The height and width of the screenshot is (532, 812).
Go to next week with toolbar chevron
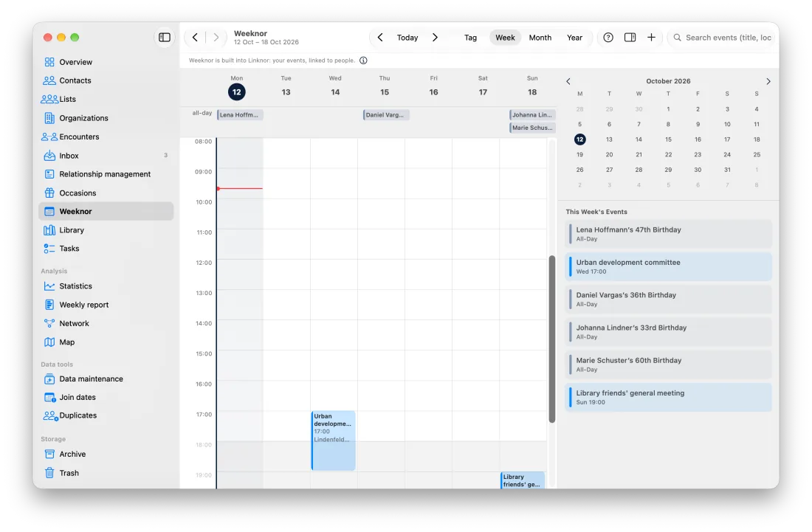[435, 38]
